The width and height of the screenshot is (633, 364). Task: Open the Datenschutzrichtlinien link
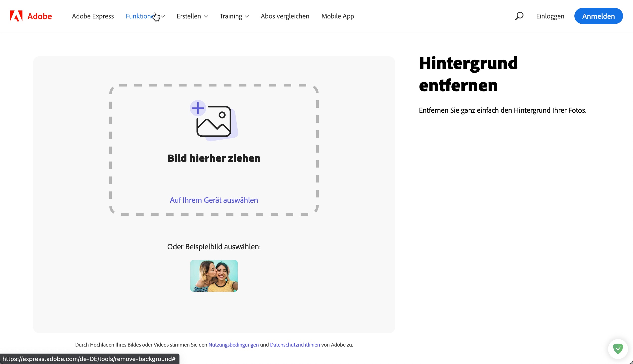pos(295,345)
